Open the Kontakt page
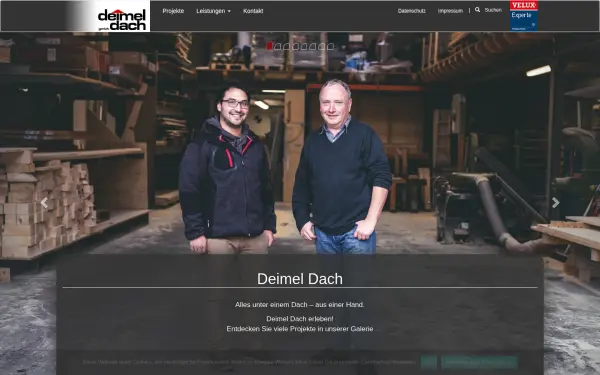Screen dimensions: 600x375 [x=253, y=11]
